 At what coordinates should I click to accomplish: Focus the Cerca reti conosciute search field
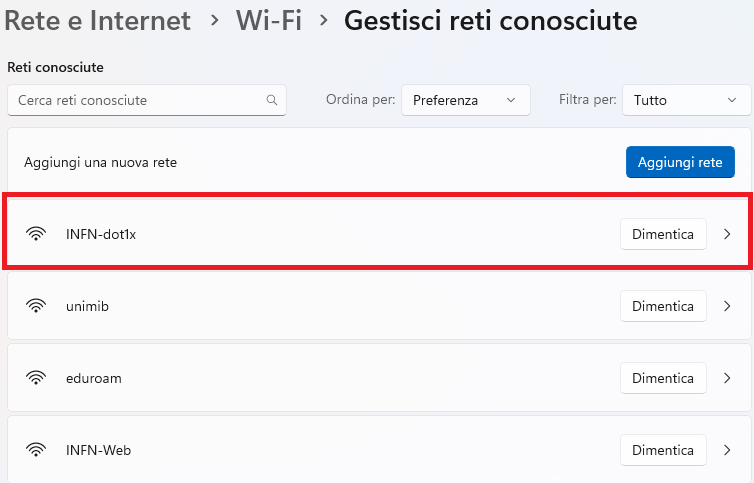pyautogui.click(x=147, y=100)
